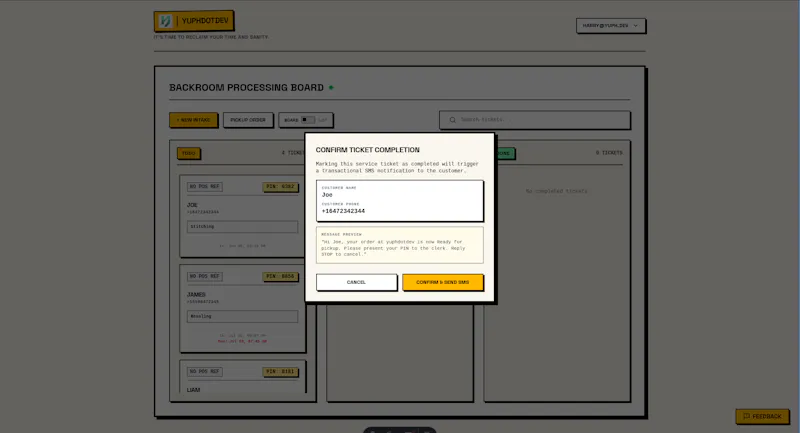Screen dimensions: 800x433
Task: Click PIN badge on Joe's ticket card
Action: click(280, 187)
